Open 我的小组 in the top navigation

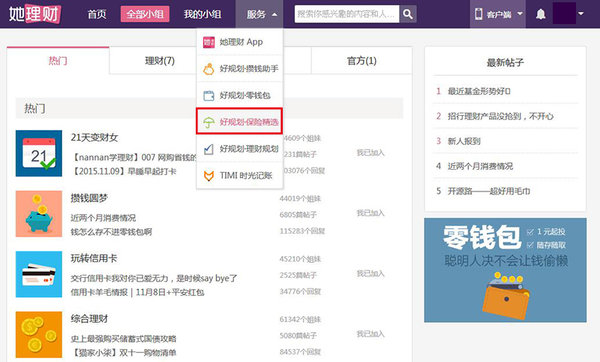202,14
